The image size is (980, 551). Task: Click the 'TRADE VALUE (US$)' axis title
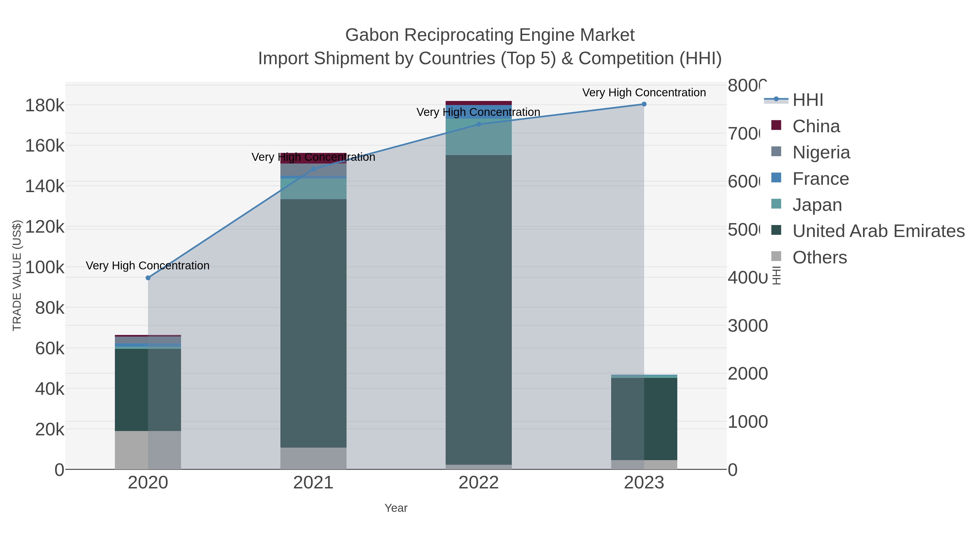pyautogui.click(x=17, y=275)
